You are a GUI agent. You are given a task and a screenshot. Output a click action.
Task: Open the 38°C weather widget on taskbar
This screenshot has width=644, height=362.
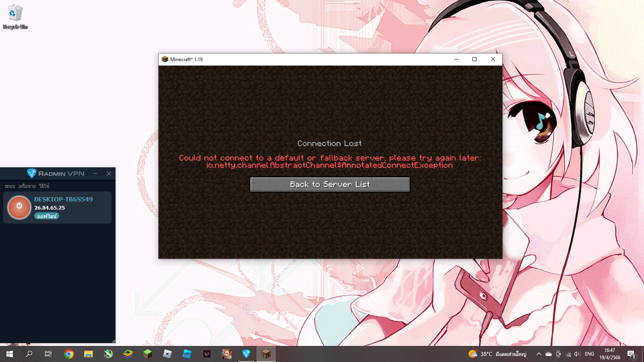click(497, 354)
